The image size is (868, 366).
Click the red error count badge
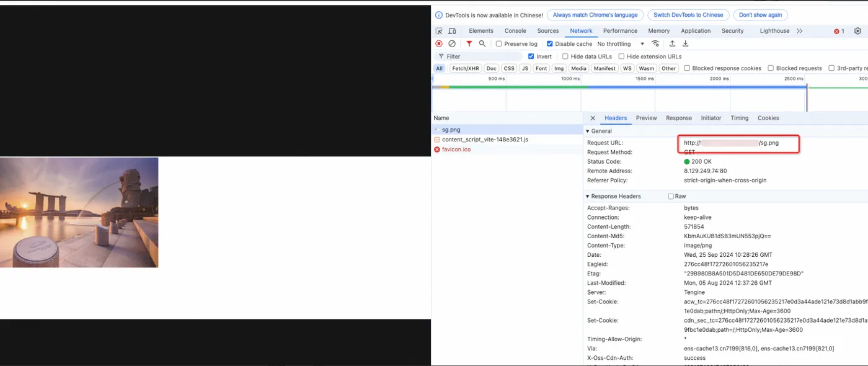click(x=839, y=31)
